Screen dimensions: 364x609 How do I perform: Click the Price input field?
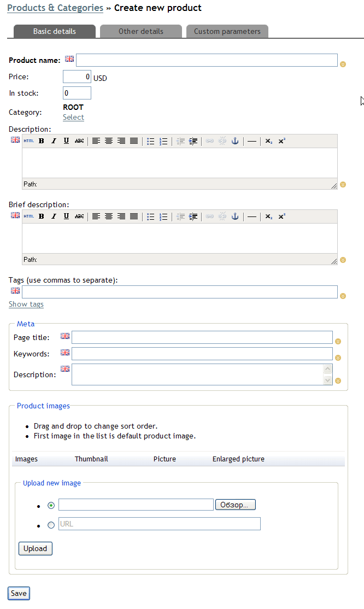[x=77, y=77]
